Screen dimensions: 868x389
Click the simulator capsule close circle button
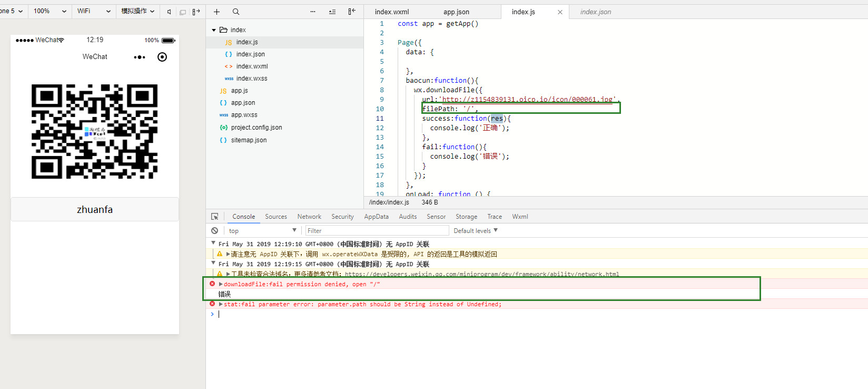pyautogui.click(x=162, y=57)
